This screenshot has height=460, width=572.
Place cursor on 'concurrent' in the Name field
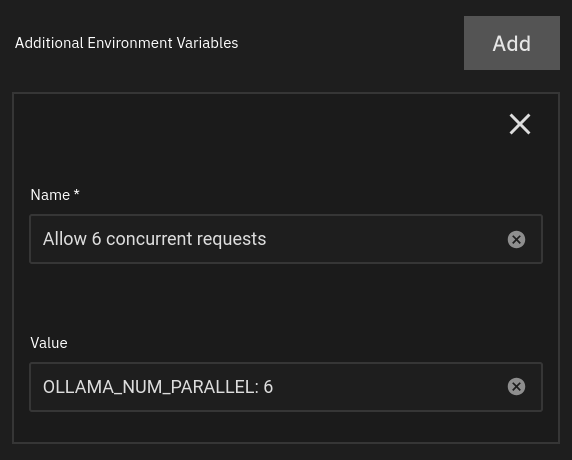tap(149, 239)
